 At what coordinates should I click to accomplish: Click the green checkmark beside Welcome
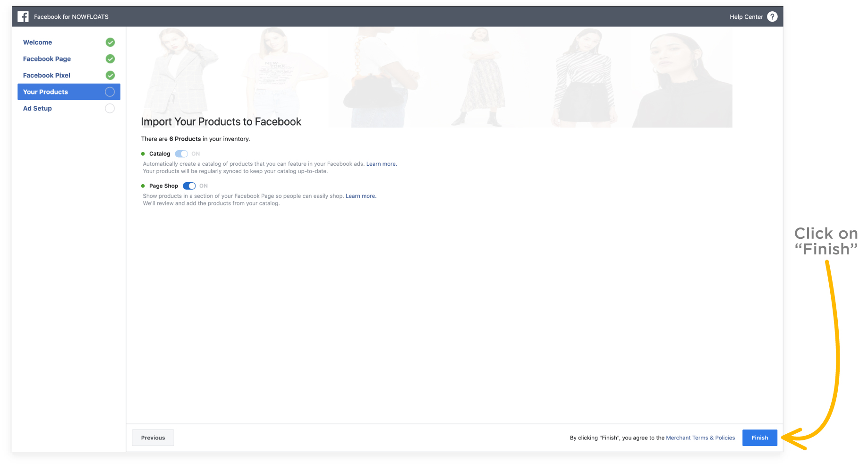(x=110, y=42)
